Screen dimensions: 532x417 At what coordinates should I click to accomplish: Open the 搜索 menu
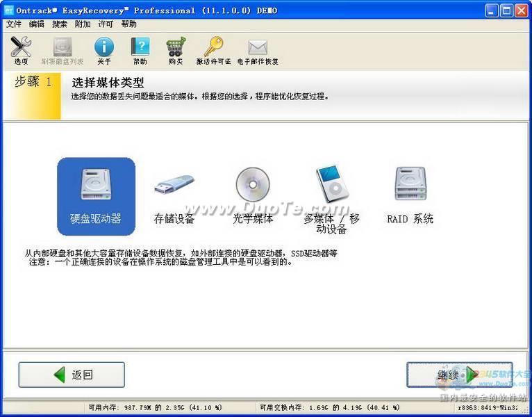[60, 24]
